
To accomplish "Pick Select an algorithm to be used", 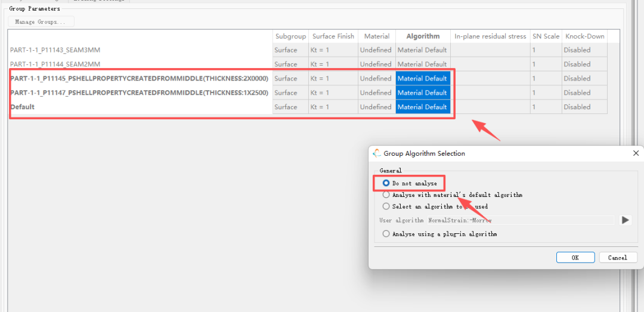I will [x=386, y=206].
